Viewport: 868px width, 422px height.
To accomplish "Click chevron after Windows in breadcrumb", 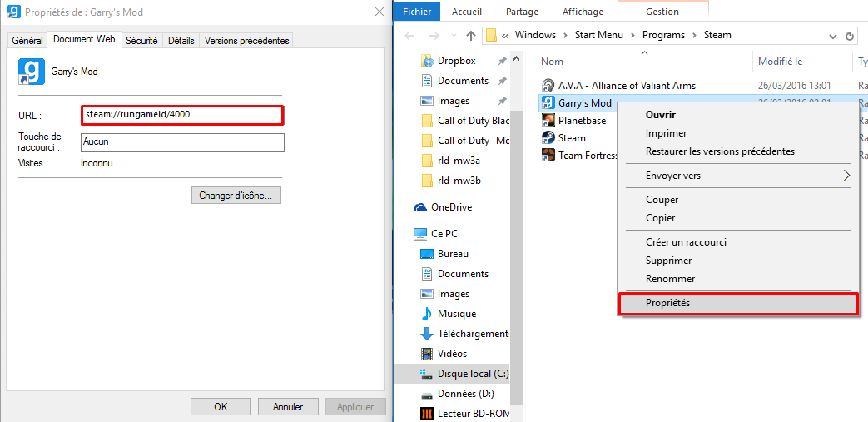I will (565, 36).
